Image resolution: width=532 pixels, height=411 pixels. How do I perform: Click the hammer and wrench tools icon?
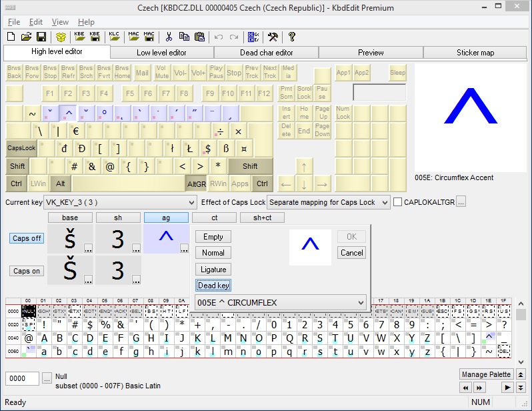[x=273, y=37]
